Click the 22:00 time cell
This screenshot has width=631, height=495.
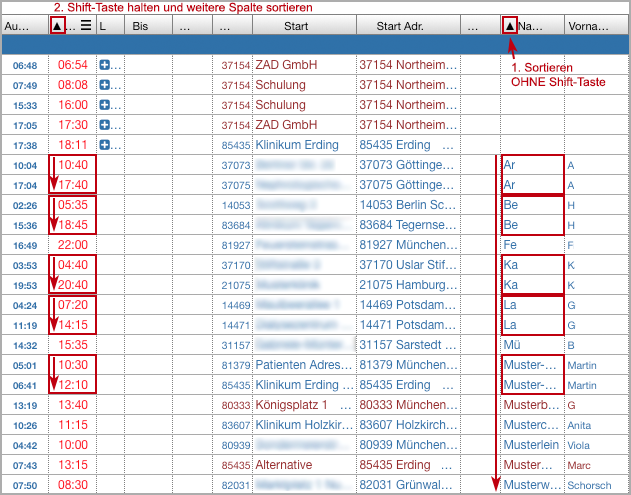click(73, 245)
